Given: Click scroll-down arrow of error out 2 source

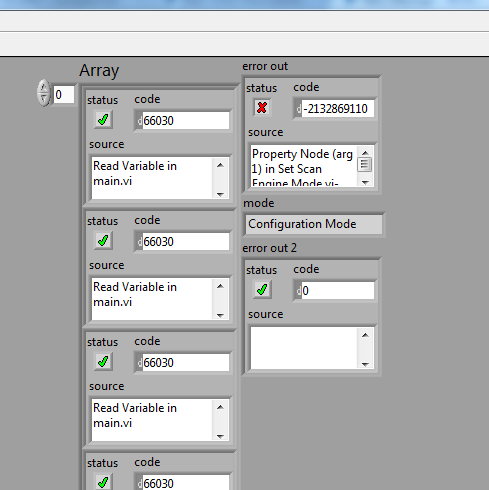Looking at the screenshot, I should 365,364.
